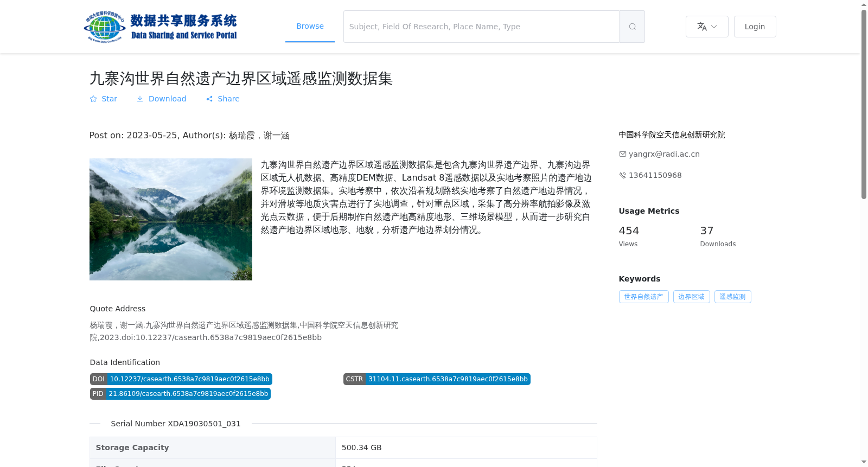
Task: Click the PID identifier badge
Action: 180,394
